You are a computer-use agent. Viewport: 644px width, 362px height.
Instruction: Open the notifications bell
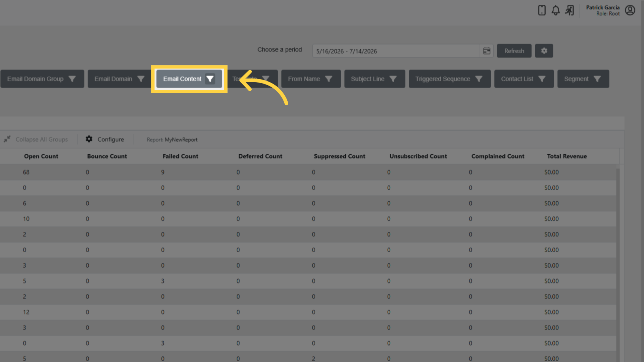[x=556, y=10]
